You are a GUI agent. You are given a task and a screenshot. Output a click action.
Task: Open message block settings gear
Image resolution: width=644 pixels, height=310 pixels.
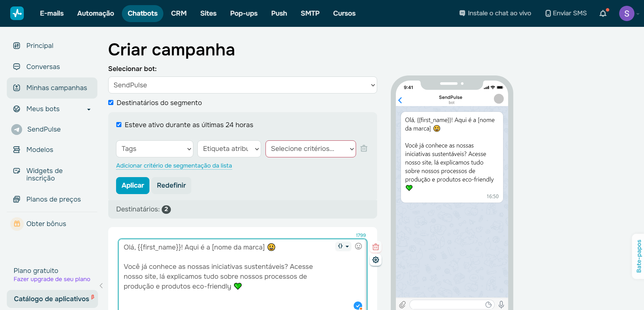375,260
